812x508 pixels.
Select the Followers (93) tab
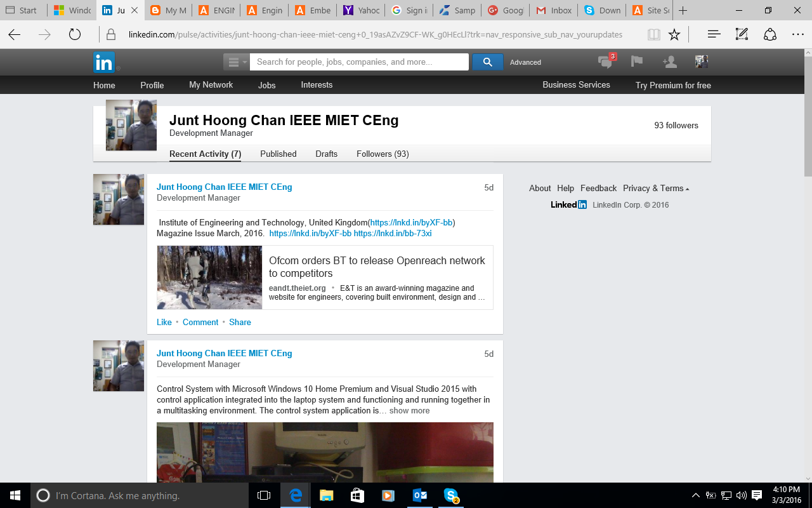click(x=383, y=154)
